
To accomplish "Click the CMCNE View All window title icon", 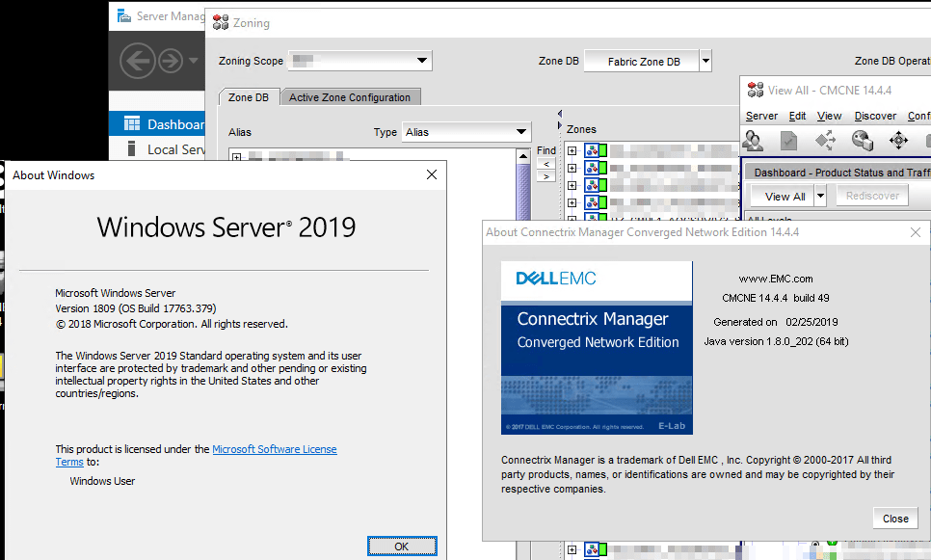I will pos(756,91).
